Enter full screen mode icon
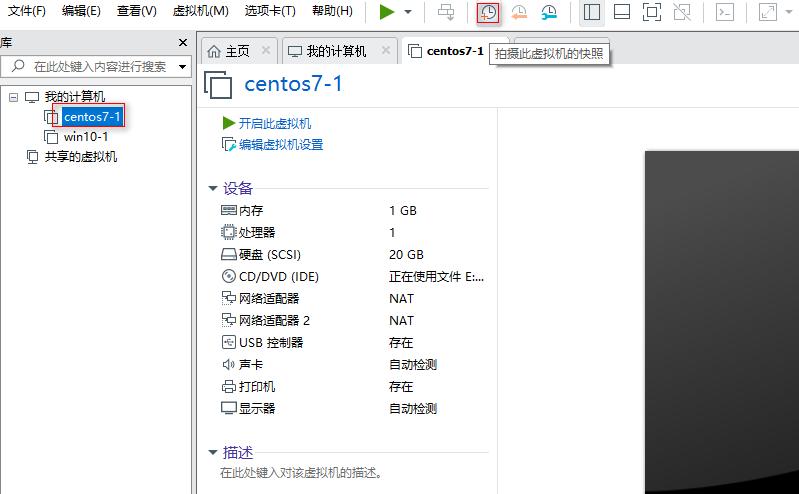This screenshot has width=799, height=494. pos(652,12)
